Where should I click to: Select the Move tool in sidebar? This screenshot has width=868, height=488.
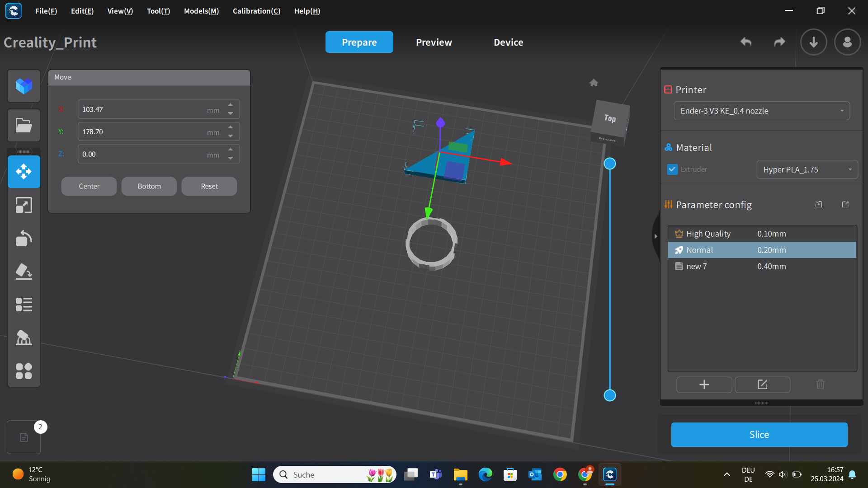[x=24, y=172]
